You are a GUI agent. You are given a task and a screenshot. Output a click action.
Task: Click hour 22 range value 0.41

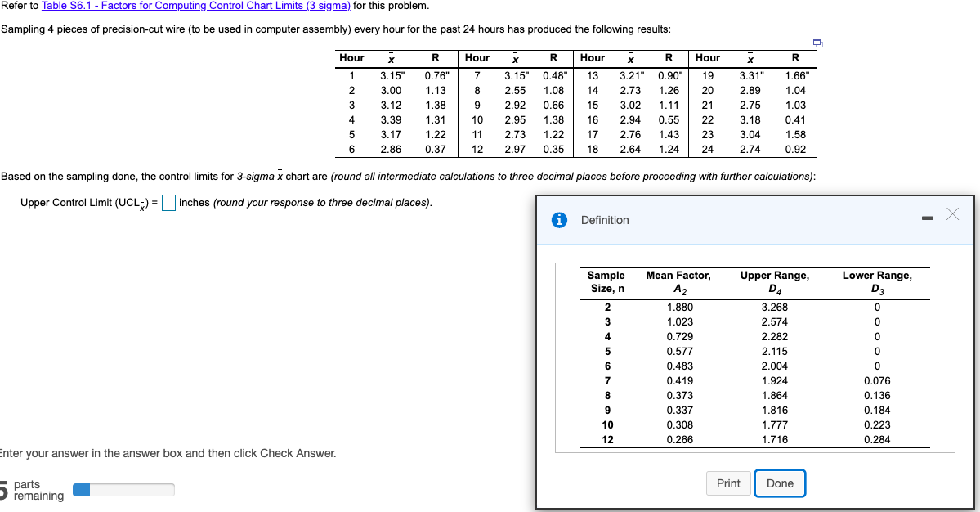pyautogui.click(x=795, y=120)
